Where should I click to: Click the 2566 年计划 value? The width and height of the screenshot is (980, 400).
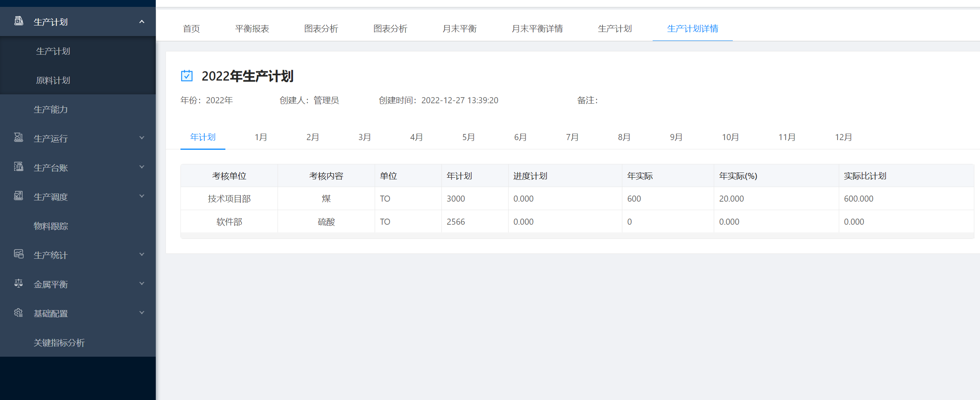(456, 222)
